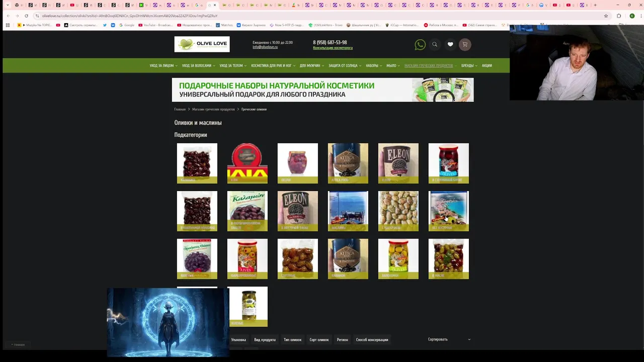This screenshot has width=644, height=362.
Task: Open the browser extensions puzzle icon
Action: [x=619, y=16]
